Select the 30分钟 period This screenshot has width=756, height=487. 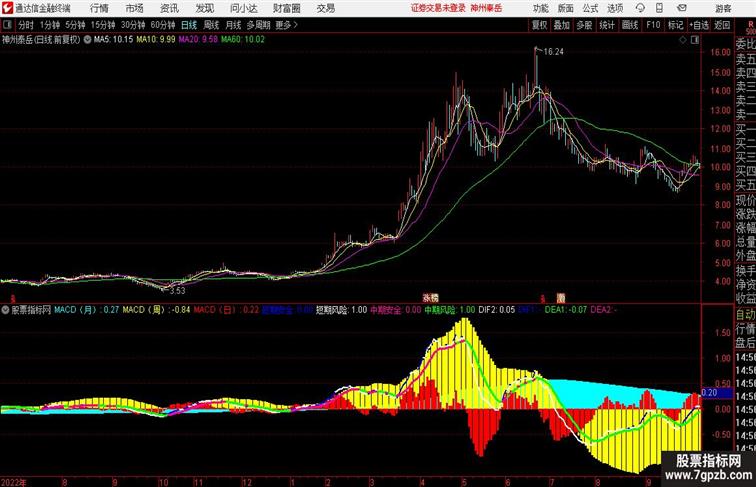coord(133,25)
